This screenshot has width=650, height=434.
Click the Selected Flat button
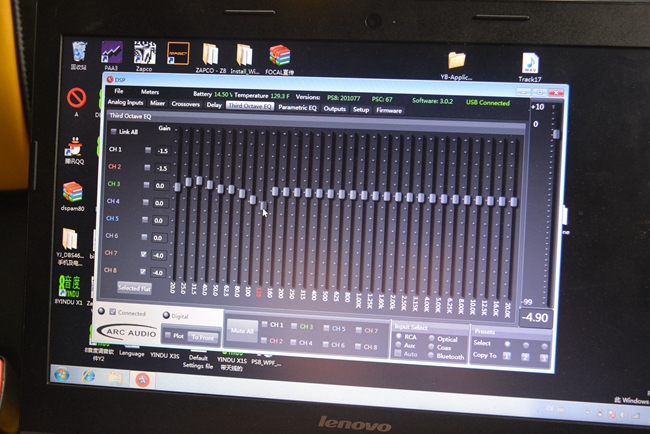[x=133, y=287]
